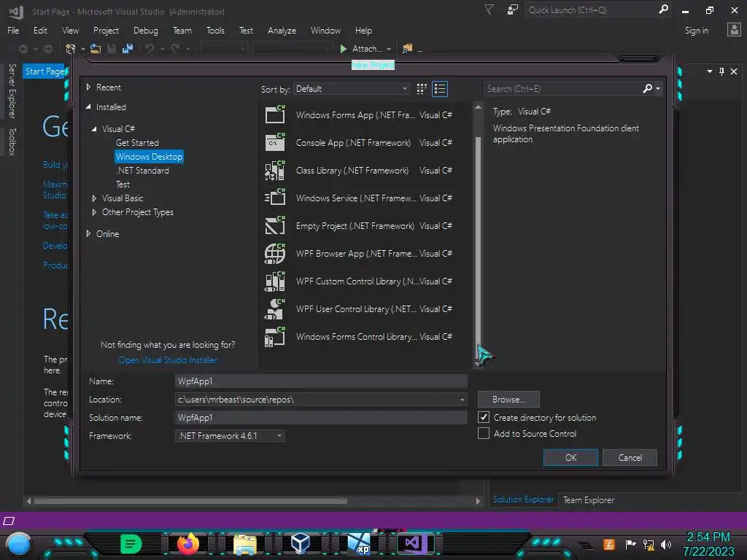The height and width of the screenshot is (560, 747).
Task: Collapse the Visual C# node
Action: pos(94,128)
